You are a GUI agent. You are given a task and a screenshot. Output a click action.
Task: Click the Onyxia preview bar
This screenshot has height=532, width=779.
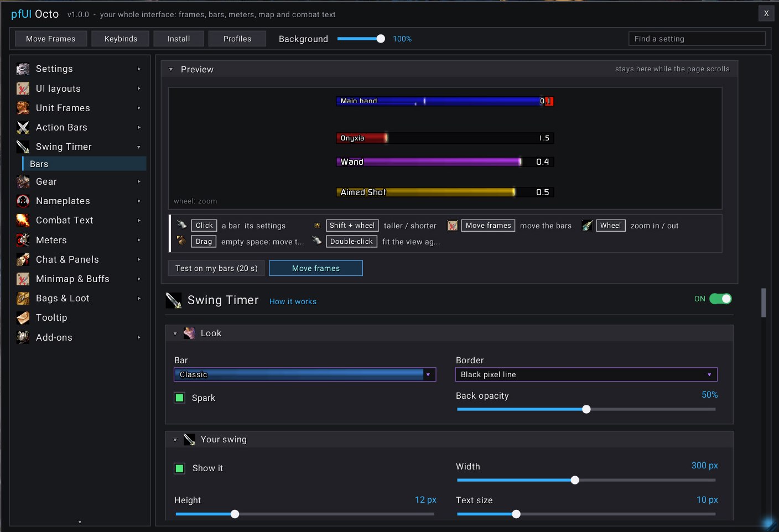click(445, 138)
